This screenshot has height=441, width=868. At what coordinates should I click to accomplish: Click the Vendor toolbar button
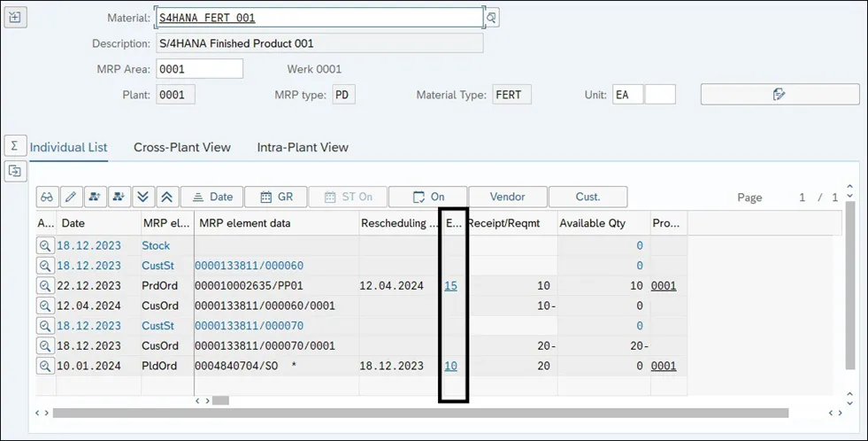[508, 197]
